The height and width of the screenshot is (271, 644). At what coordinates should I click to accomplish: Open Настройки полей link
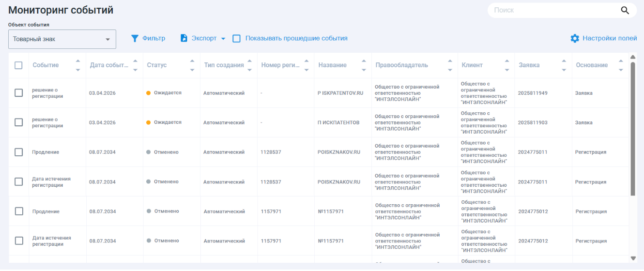[610, 38]
